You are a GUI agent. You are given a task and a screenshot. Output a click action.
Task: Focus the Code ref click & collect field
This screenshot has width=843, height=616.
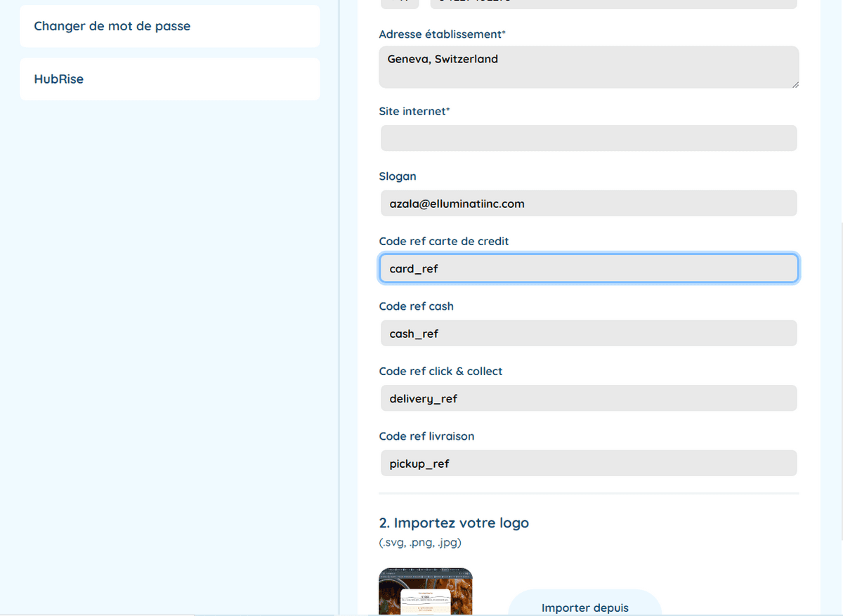coord(588,398)
